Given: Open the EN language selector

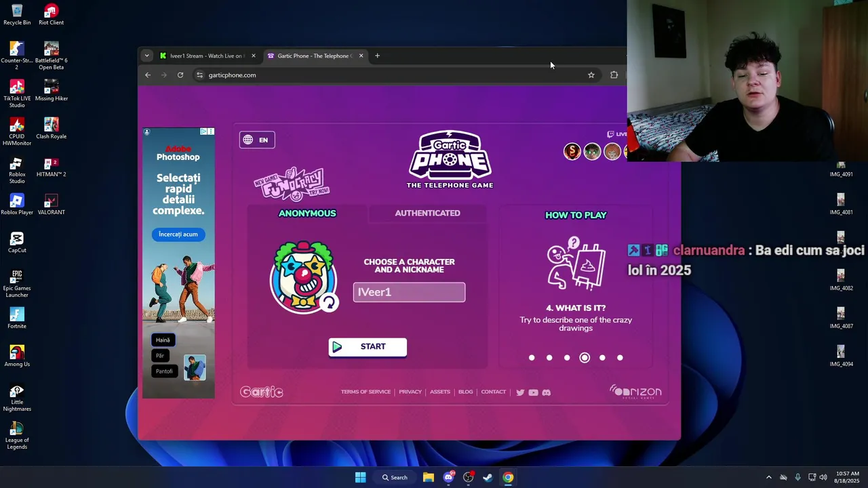Looking at the screenshot, I should tap(257, 140).
